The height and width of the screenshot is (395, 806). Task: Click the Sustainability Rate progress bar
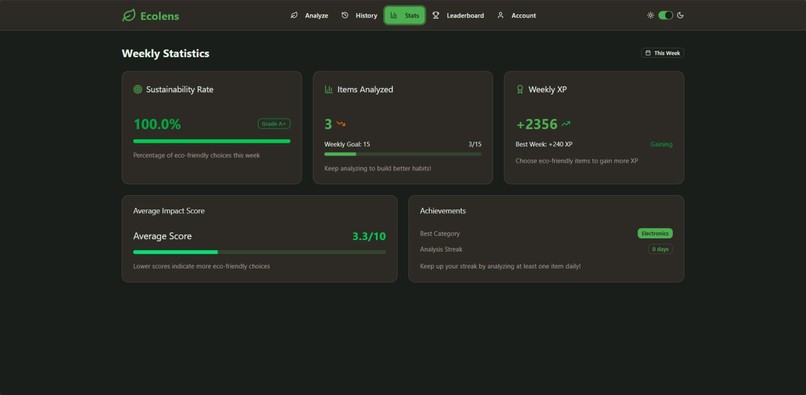(x=212, y=141)
